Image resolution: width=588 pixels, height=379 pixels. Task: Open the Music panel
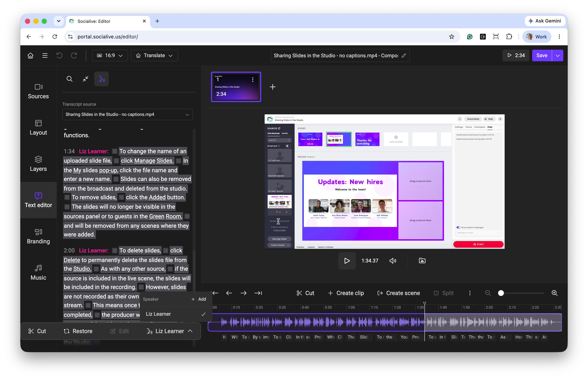38,272
